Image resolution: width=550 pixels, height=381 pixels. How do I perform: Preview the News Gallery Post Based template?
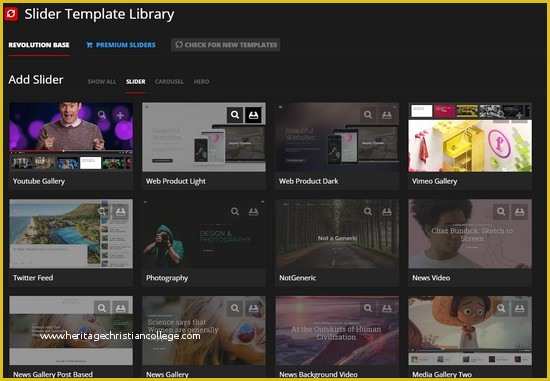coord(102,308)
